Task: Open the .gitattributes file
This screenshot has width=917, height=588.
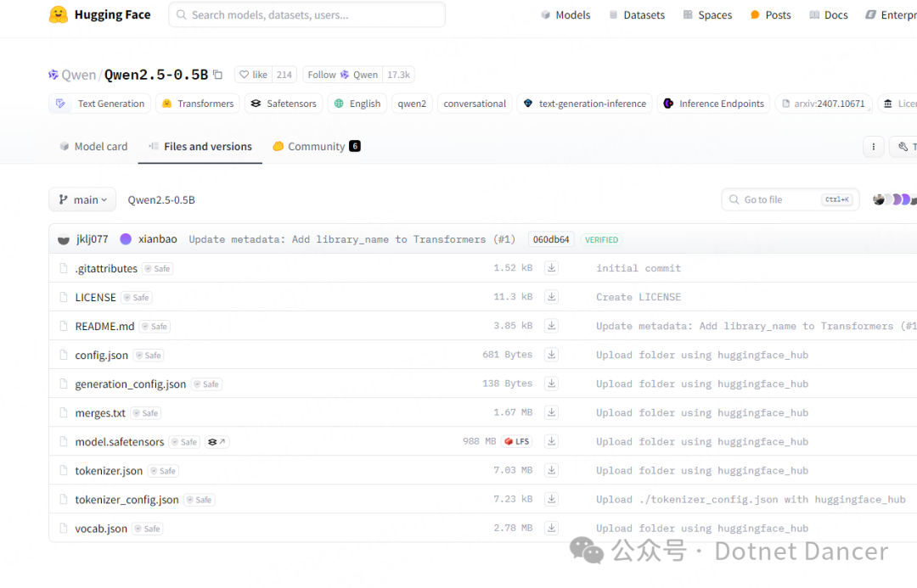Action: (x=106, y=268)
